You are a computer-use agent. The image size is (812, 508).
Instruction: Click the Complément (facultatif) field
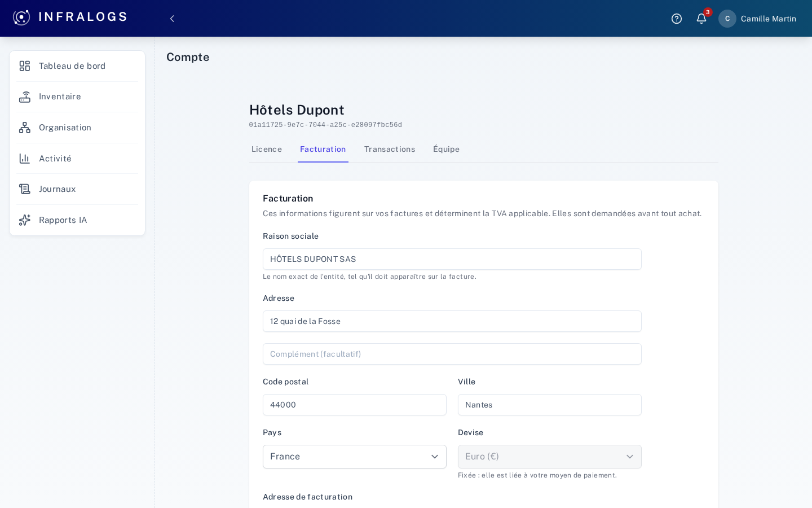click(x=452, y=354)
